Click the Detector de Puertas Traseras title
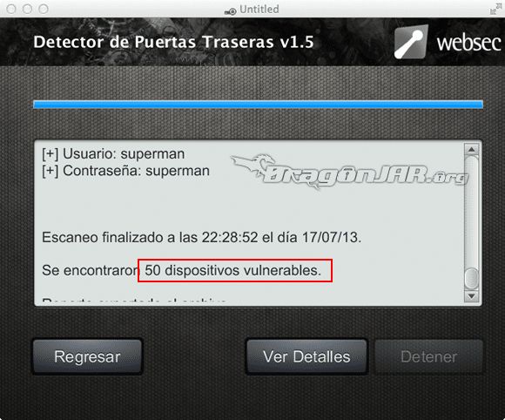 (x=173, y=42)
